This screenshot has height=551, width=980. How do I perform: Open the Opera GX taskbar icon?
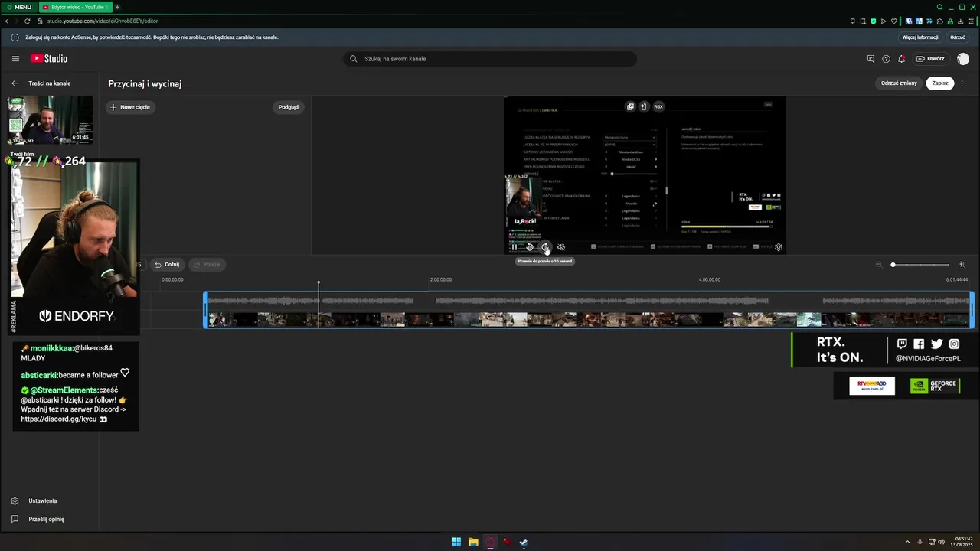click(x=490, y=543)
